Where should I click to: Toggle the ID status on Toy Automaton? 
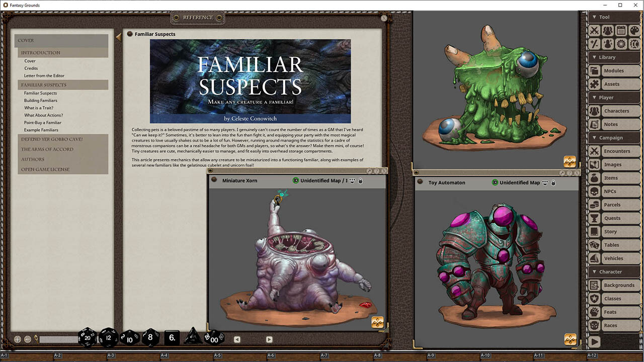coord(495,183)
